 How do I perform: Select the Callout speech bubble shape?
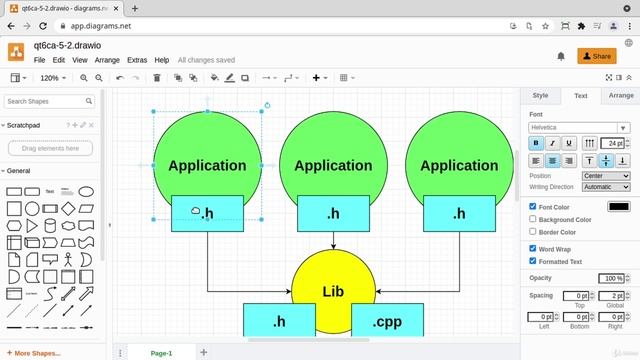coord(50,260)
